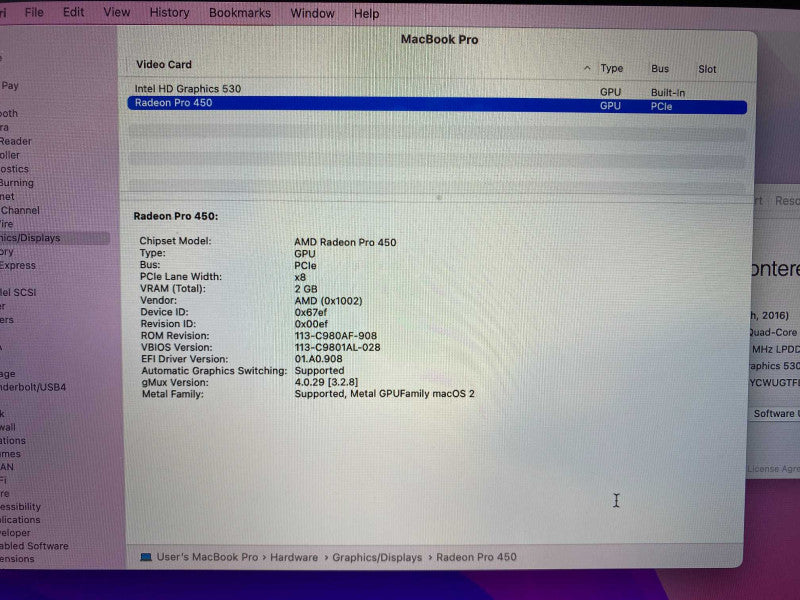Select Accessibility in the sidebar

tap(20, 507)
